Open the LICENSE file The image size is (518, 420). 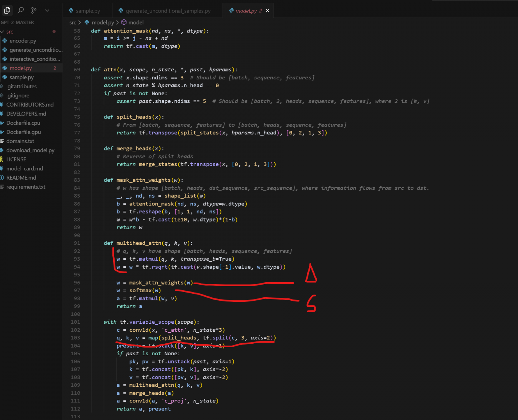tap(16, 160)
